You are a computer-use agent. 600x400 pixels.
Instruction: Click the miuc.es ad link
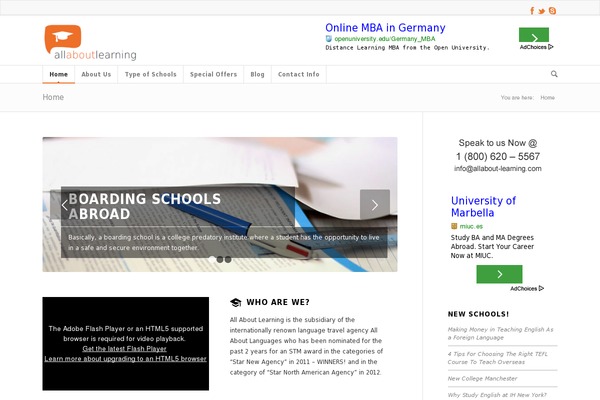[x=471, y=226]
